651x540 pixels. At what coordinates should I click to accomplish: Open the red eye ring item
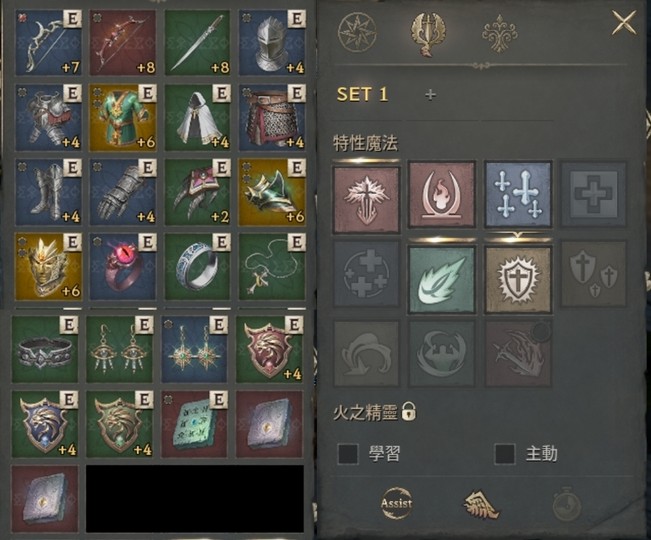tap(123, 266)
